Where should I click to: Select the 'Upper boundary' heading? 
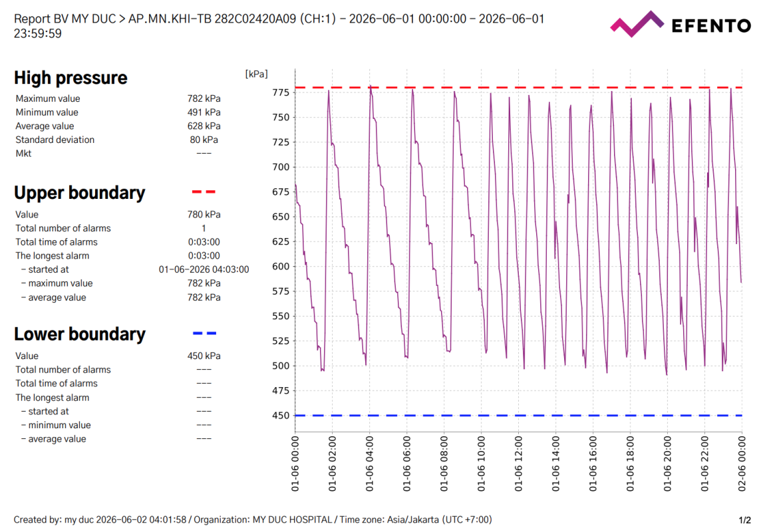pos(80,193)
